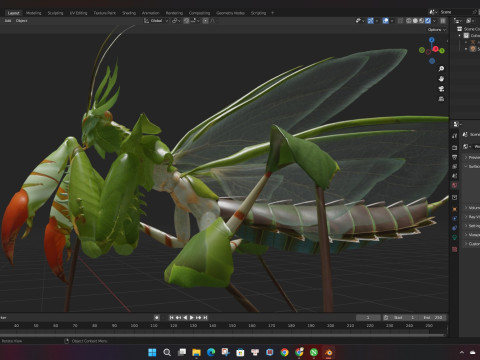Open the Tool properties tab
The height and width of the screenshot is (360, 480).
455,136
